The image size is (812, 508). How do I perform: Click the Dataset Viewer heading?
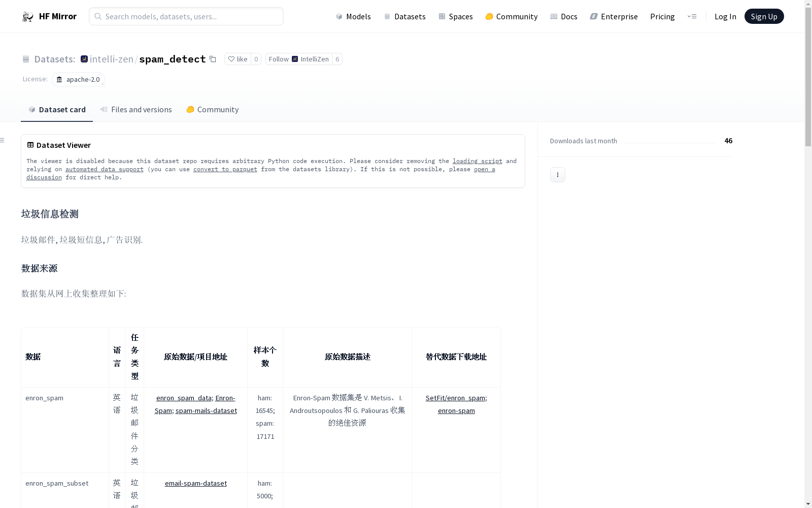[x=63, y=145]
